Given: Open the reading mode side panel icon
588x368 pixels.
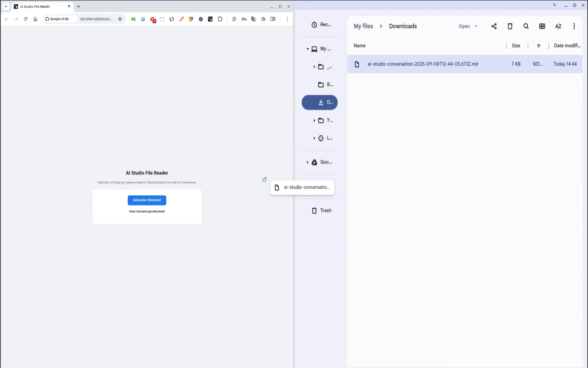Looking at the screenshot, I should click(273, 19).
